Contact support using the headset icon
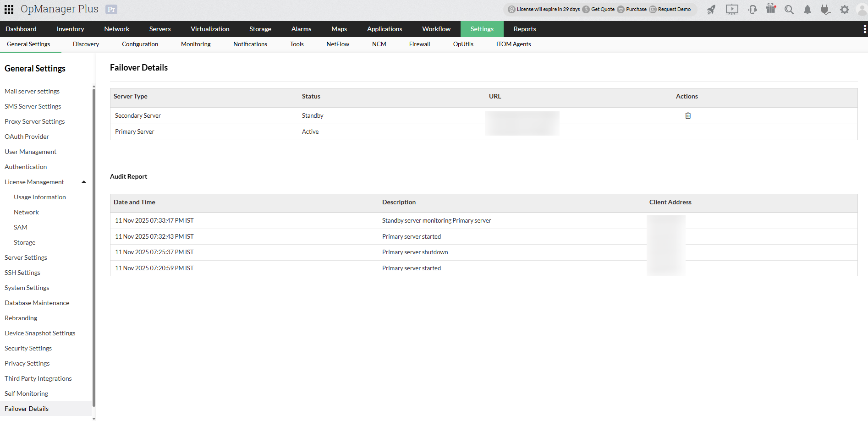The height and width of the screenshot is (421, 868). [x=753, y=9]
